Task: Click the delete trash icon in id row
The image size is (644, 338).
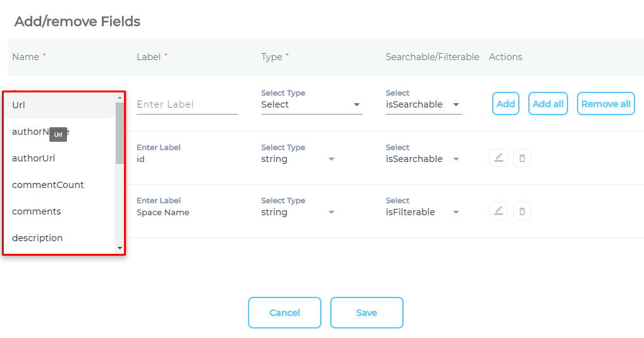Action: pos(522,158)
